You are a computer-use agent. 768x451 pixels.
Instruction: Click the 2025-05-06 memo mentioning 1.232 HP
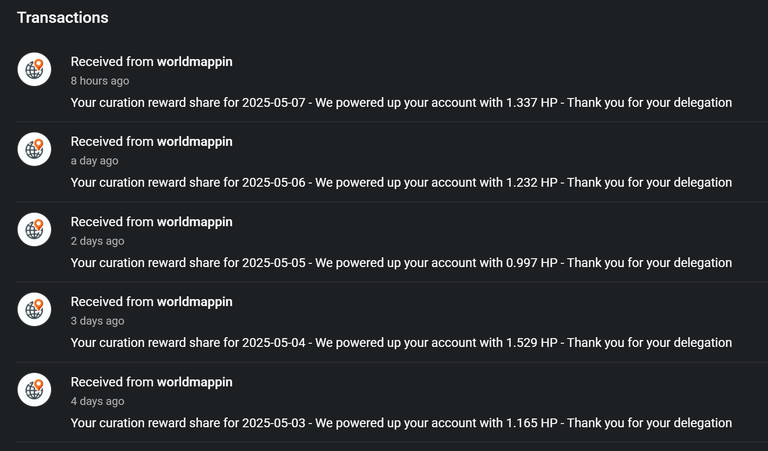point(401,183)
